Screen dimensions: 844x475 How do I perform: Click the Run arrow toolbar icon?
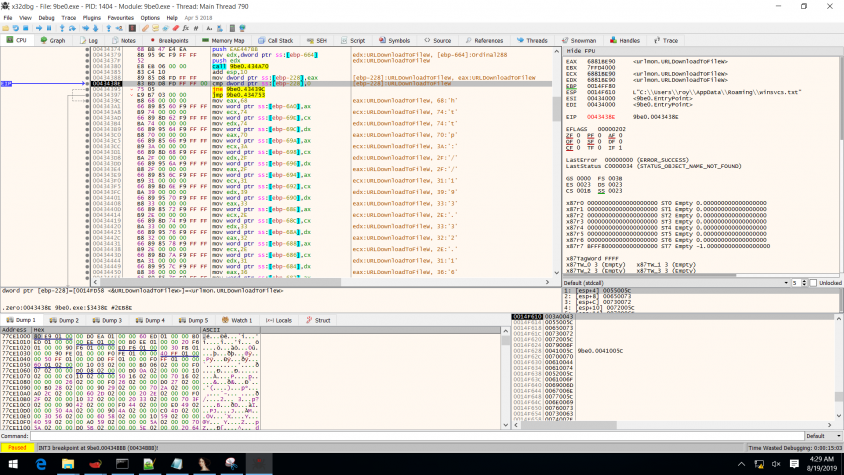pyautogui.click(x=39, y=28)
